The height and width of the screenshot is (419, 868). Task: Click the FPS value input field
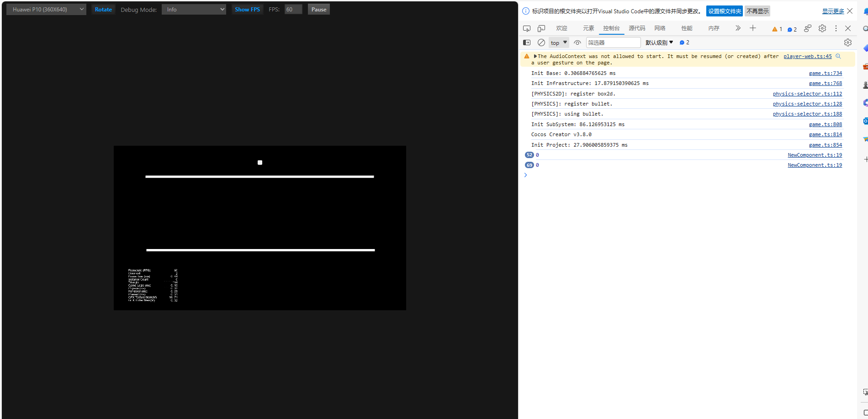pos(293,9)
